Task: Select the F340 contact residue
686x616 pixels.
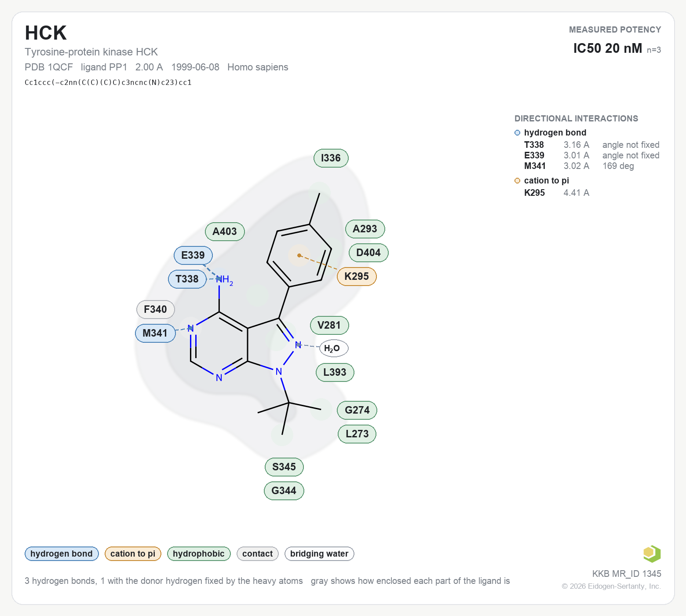Action: pyautogui.click(x=156, y=309)
